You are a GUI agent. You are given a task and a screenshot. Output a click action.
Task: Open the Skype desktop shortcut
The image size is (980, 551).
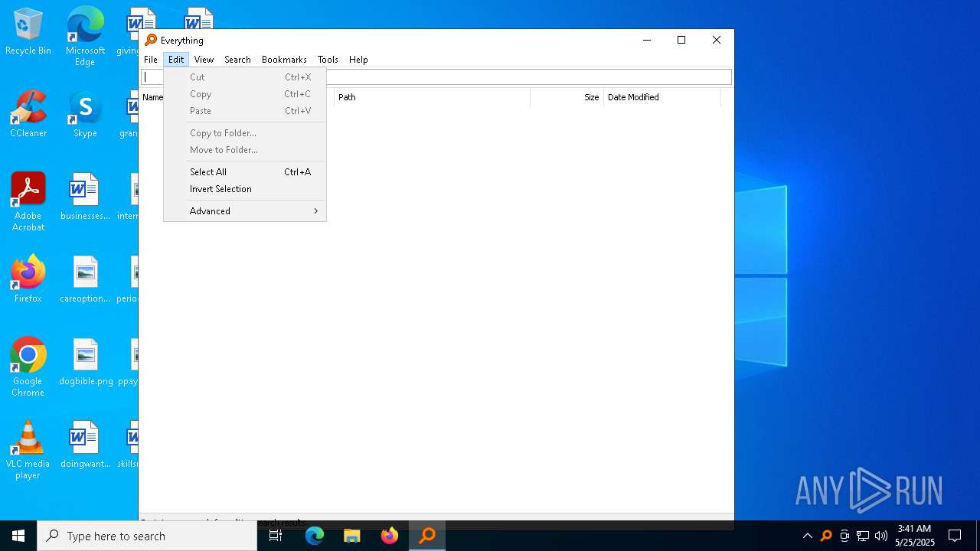coord(85,115)
